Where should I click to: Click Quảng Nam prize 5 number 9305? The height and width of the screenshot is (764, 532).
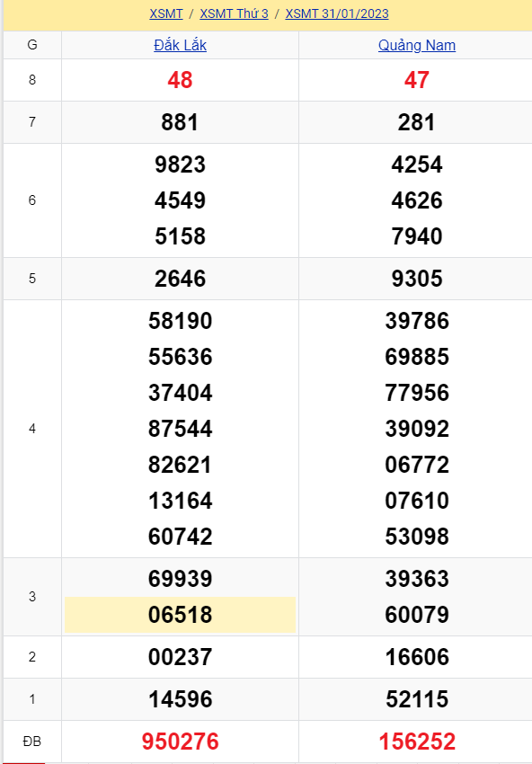point(417,279)
